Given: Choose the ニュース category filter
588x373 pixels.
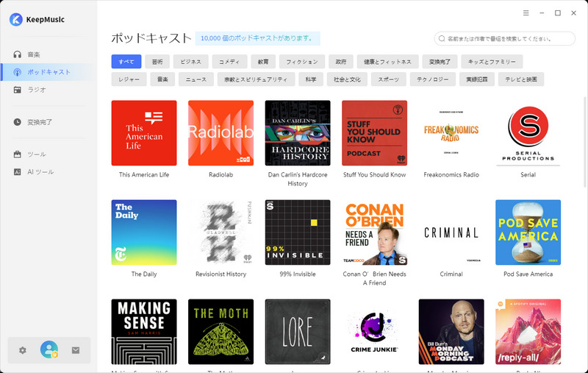Looking at the screenshot, I should point(196,79).
